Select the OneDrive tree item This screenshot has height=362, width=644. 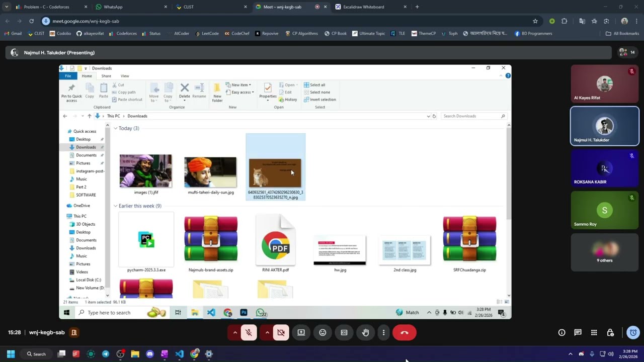click(x=81, y=206)
